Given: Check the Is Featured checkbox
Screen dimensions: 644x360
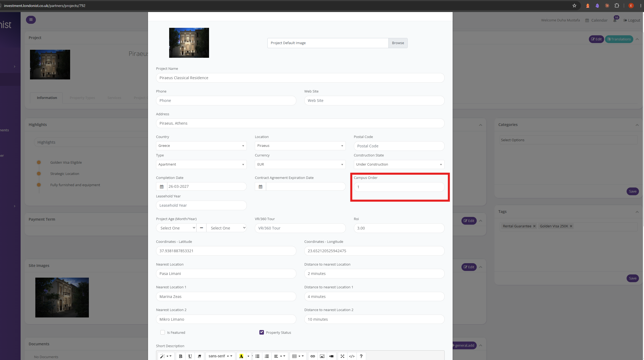Looking at the screenshot, I should pos(162,332).
